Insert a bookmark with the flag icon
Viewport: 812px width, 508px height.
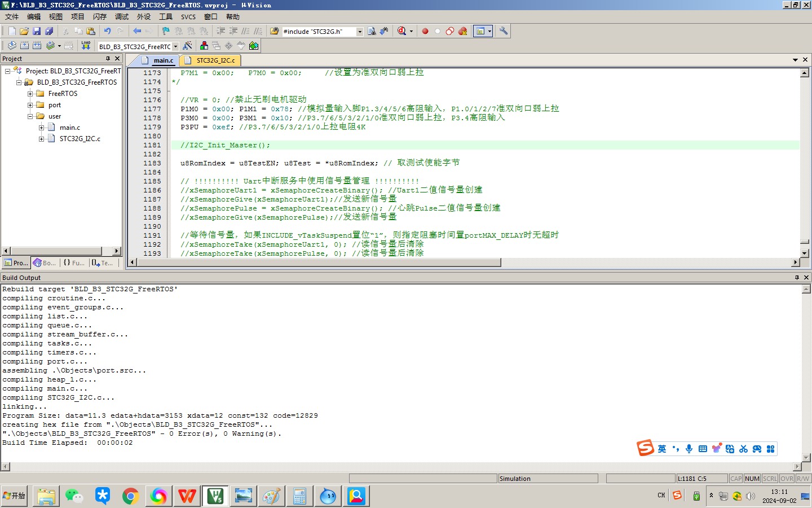tap(166, 31)
